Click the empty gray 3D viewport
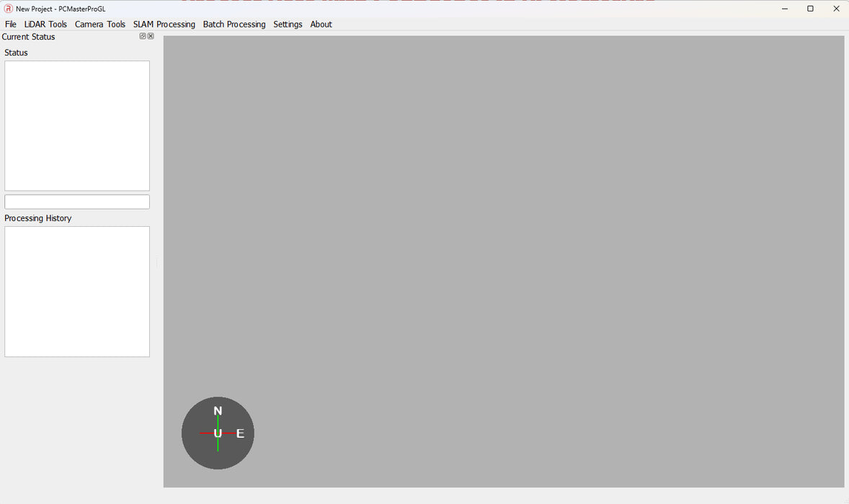This screenshot has height=504, width=849. pyautogui.click(x=504, y=252)
